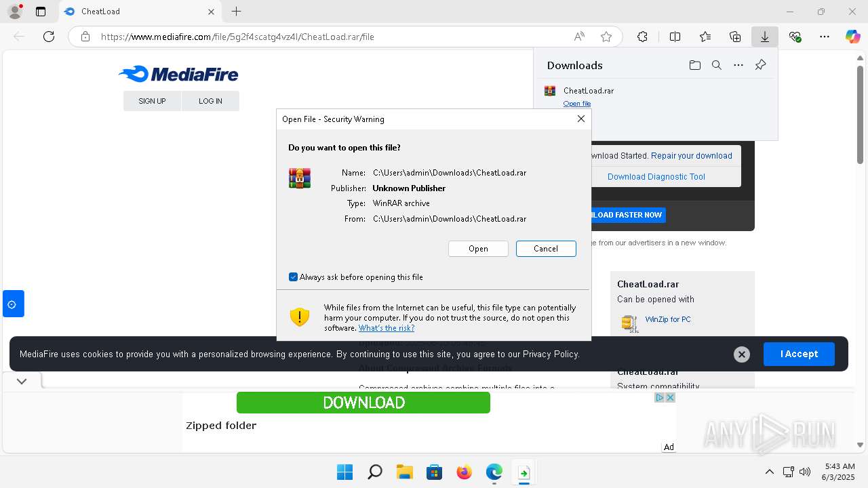This screenshot has width=868, height=488.
Task: Close the CheatLoad tab
Action: [x=211, y=12]
